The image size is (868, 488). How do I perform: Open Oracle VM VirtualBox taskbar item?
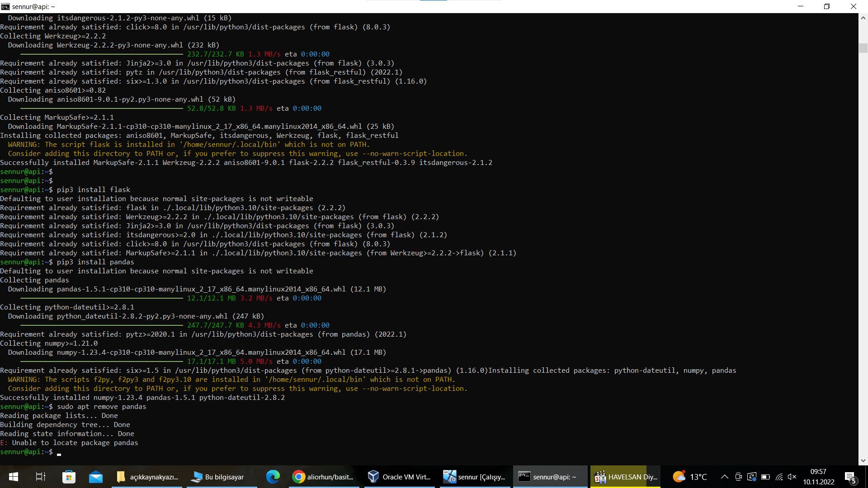tap(399, 477)
